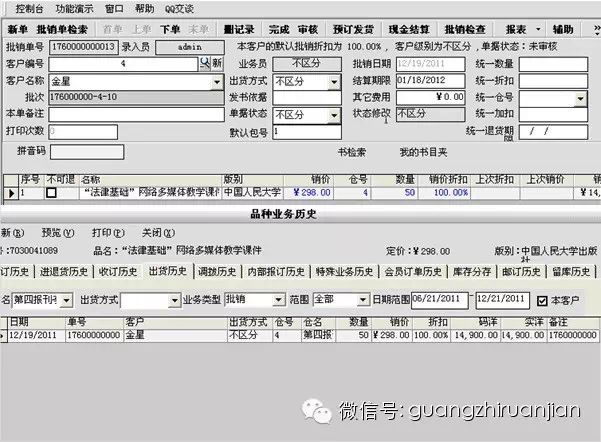Expand the 客户名称 dropdown showing 金星
Screen dimensions: 601x442
(217, 82)
